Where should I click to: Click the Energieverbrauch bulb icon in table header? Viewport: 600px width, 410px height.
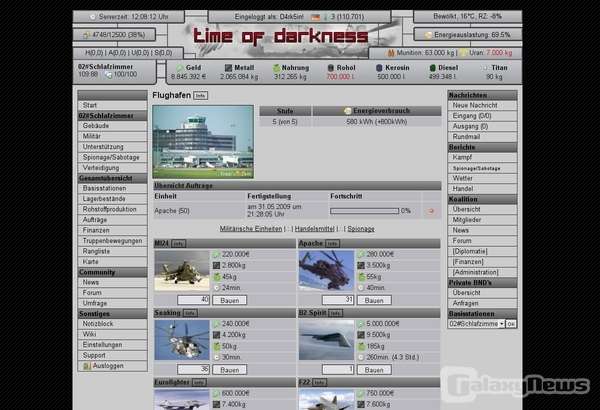point(347,111)
